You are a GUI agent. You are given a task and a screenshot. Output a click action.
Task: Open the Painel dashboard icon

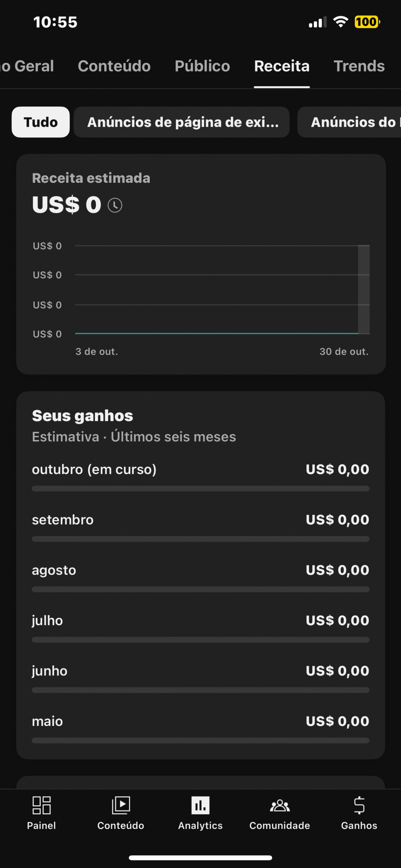(x=41, y=805)
